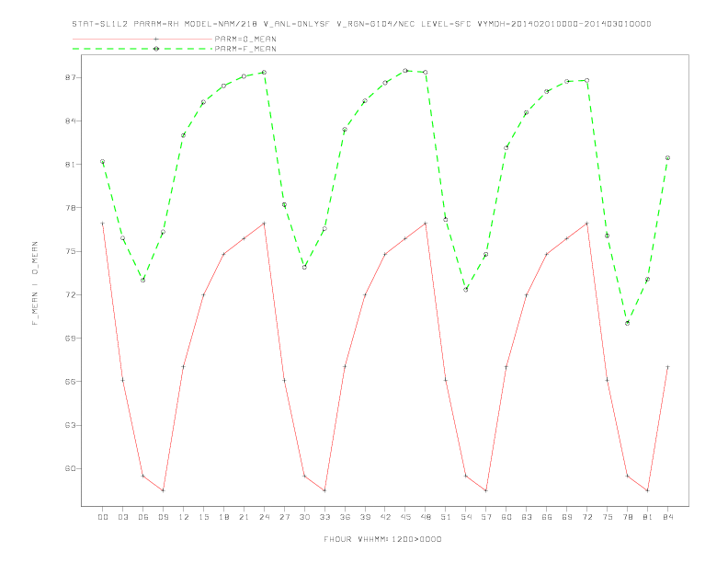Image resolution: width=728 pixels, height=563 pixels.
Task: Click the x-axis forecast hour label 15
Action: pos(203,517)
